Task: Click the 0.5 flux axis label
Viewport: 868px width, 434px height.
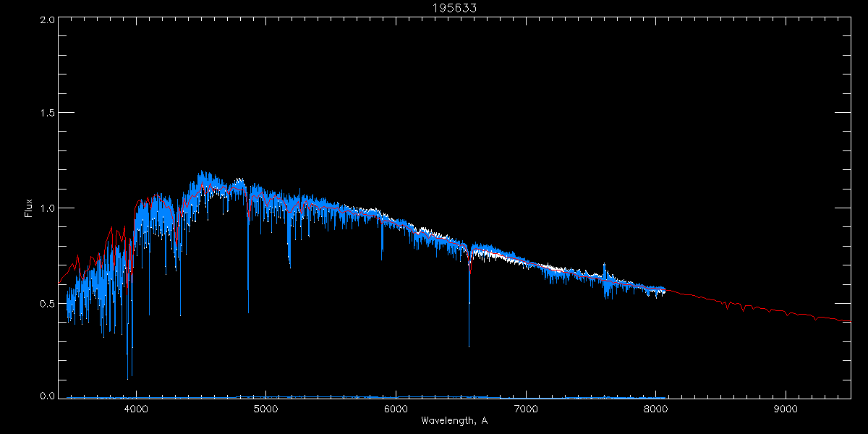Action: point(47,303)
